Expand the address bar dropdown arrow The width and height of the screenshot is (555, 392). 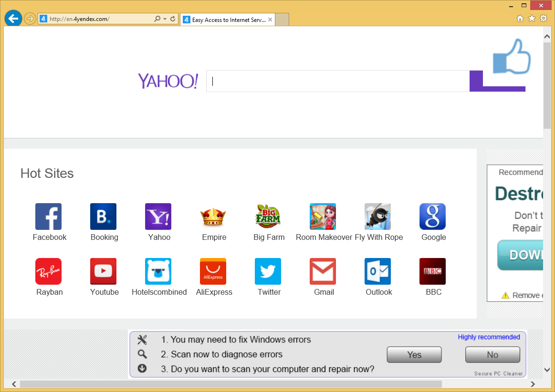(165, 19)
